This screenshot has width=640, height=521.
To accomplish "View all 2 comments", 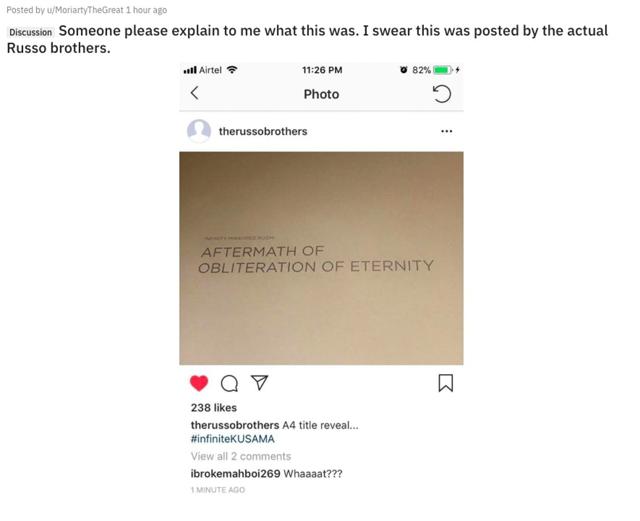I will coord(241,456).
